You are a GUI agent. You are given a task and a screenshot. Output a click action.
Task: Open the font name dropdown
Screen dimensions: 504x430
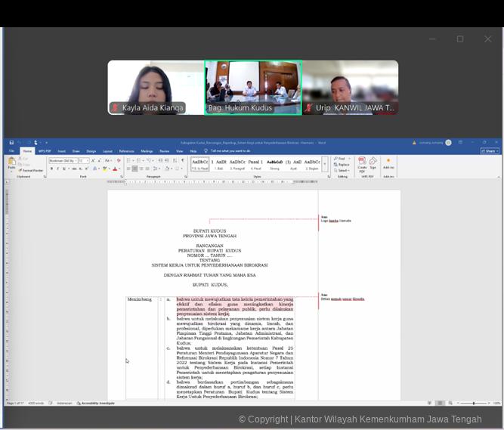[x=63, y=160]
